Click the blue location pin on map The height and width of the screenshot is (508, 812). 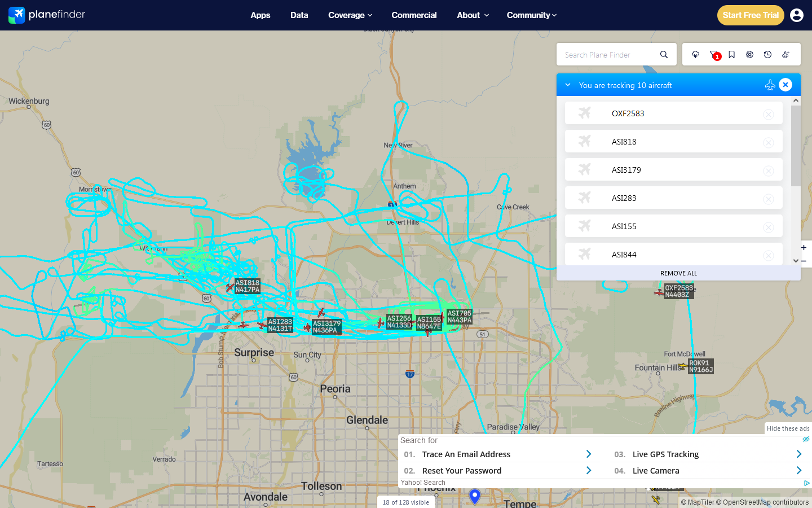click(475, 496)
